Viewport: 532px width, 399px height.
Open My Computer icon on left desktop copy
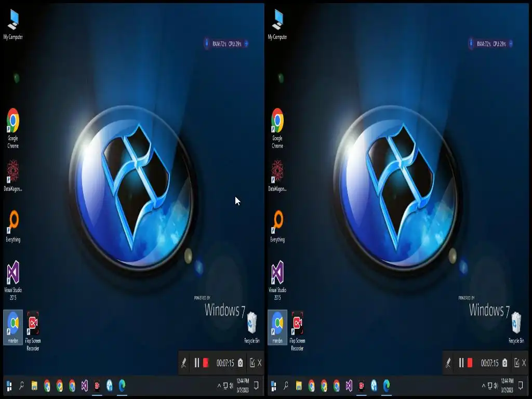click(x=13, y=24)
